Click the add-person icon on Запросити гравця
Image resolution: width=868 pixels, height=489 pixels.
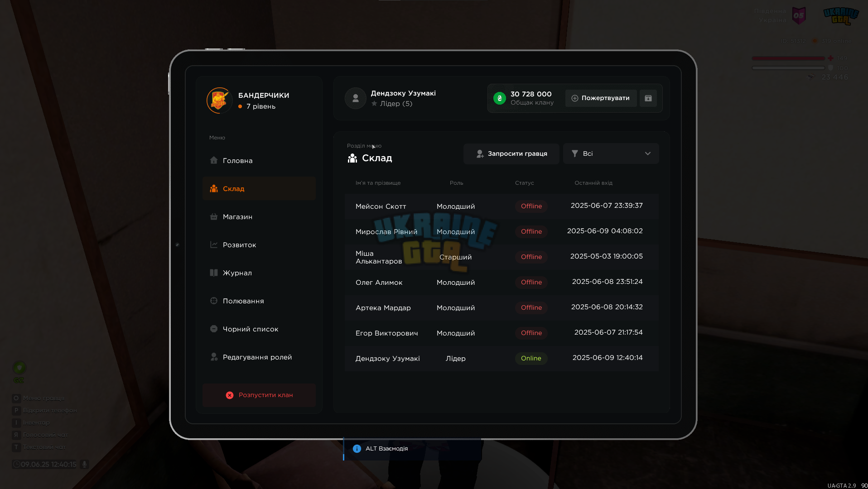480,154
